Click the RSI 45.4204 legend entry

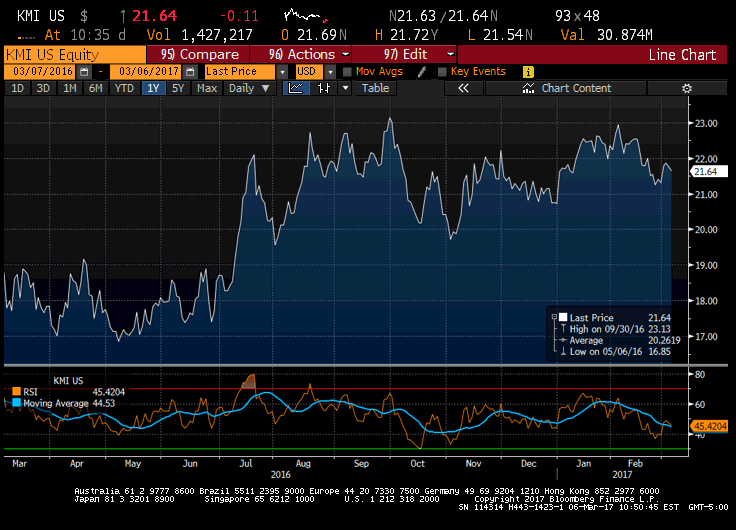69,392
